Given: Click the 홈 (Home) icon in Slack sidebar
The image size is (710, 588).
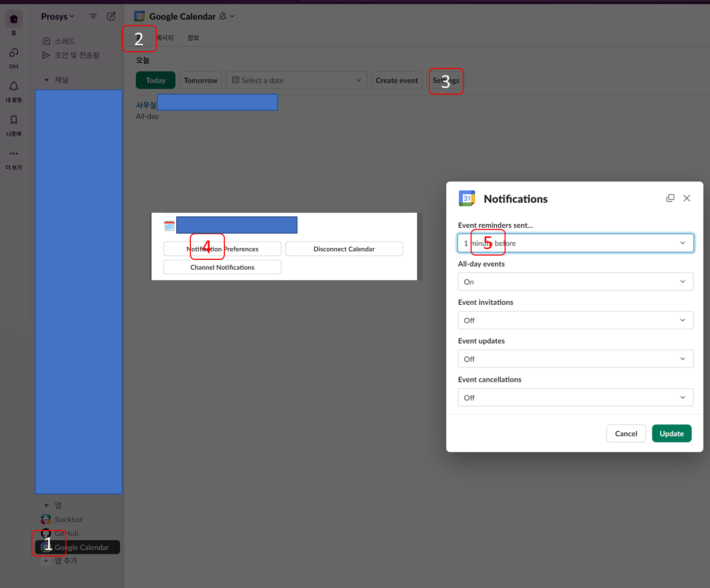Looking at the screenshot, I should (x=13, y=19).
